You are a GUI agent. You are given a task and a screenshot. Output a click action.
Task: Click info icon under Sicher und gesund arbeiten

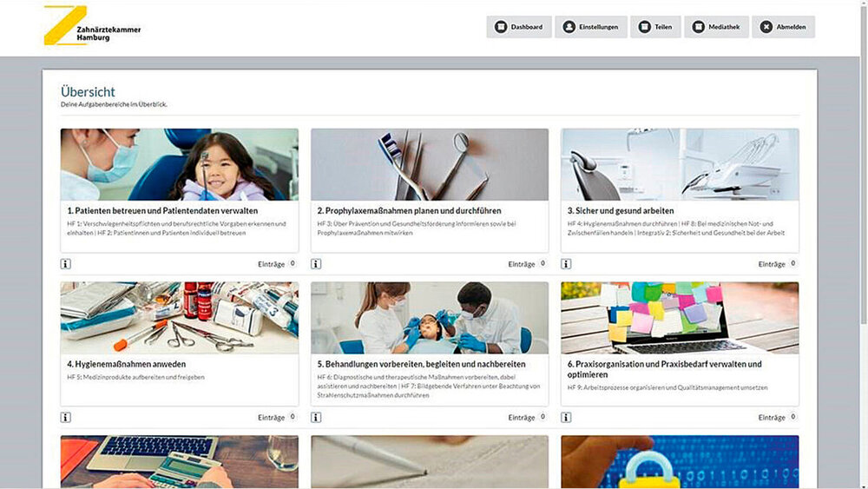[x=566, y=264]
